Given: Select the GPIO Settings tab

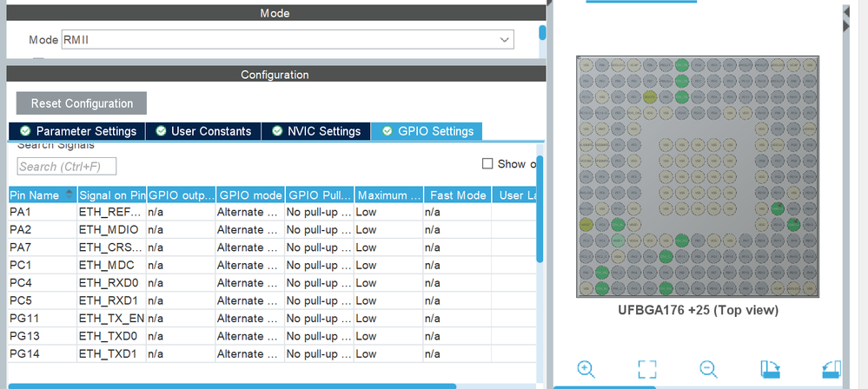Looking at the screenshot, I should pos(427,131).
